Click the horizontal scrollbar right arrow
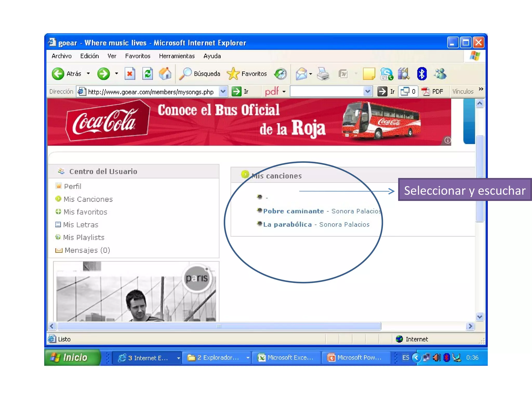This screenshot has width=532, height=399. coord(470,326)
